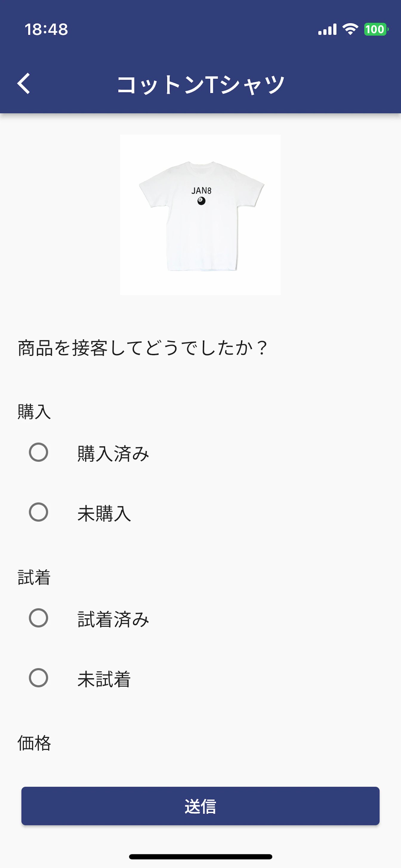
Task: Select the 未購入 radio button
Action: [x=38, y=512]
